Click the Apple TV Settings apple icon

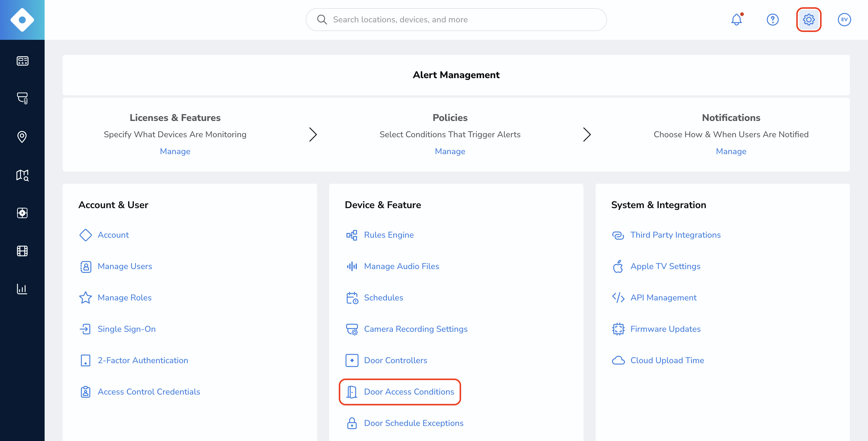point(618,266)
